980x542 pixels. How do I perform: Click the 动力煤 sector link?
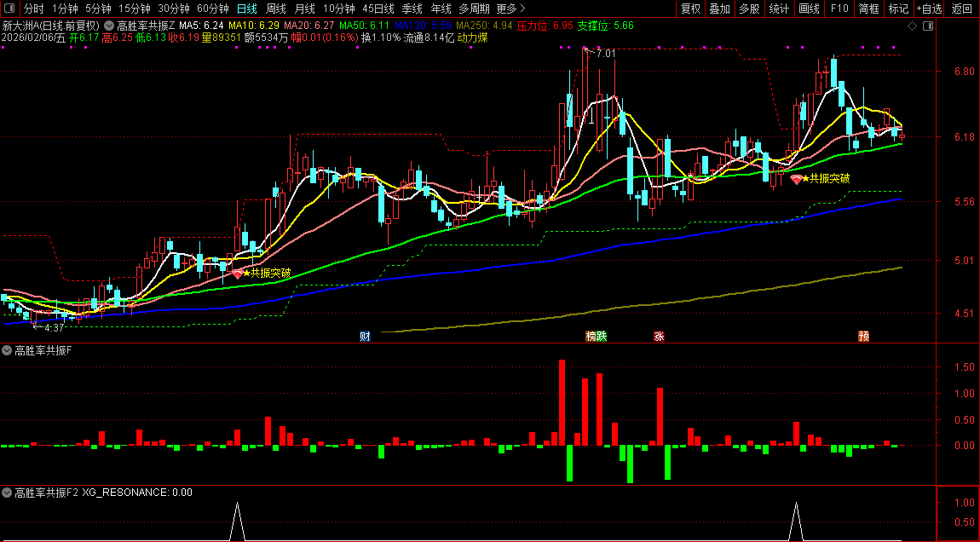pos(472,37)
